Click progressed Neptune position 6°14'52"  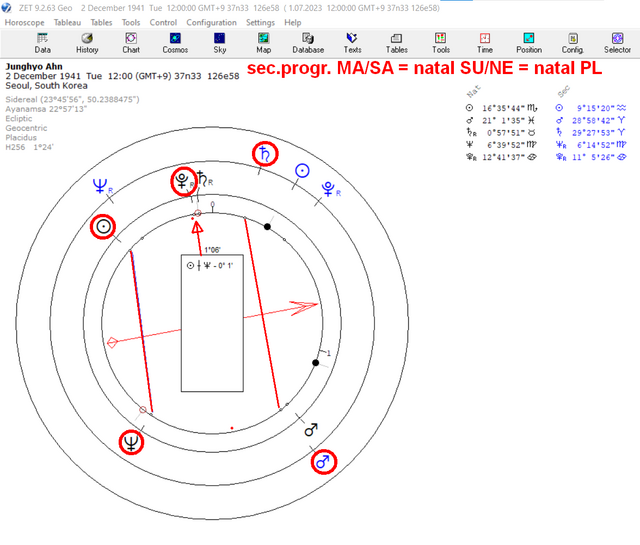coord(596,145)
